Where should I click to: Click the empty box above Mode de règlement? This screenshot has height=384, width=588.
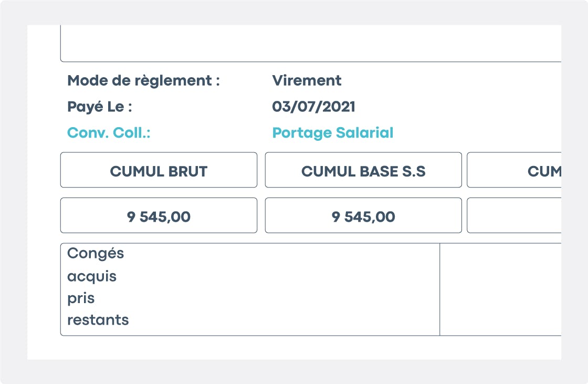310,43
